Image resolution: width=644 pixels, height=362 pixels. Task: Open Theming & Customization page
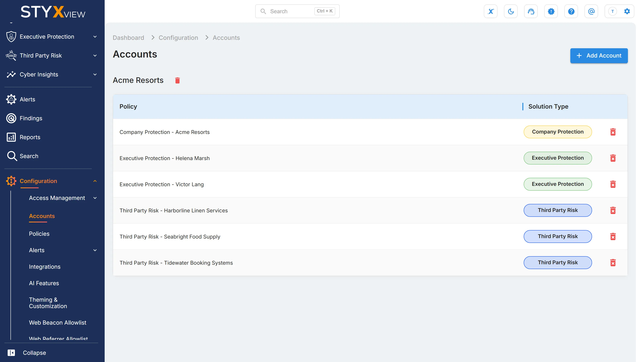click(48, 303)
